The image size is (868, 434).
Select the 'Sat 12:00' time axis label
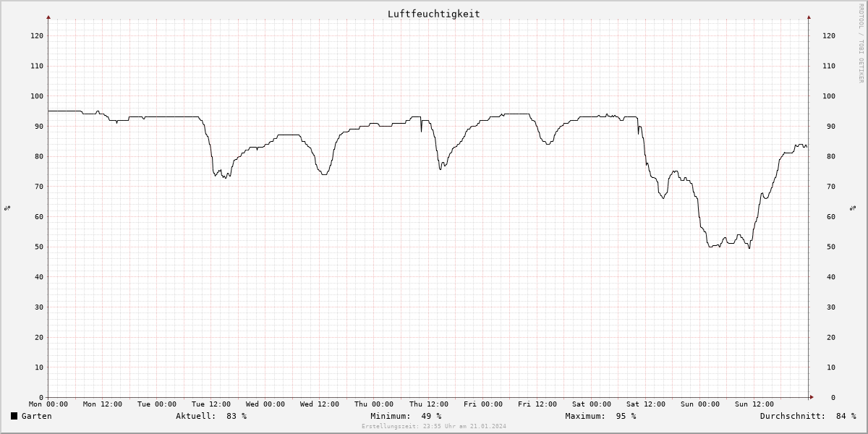tap(646, 404)
